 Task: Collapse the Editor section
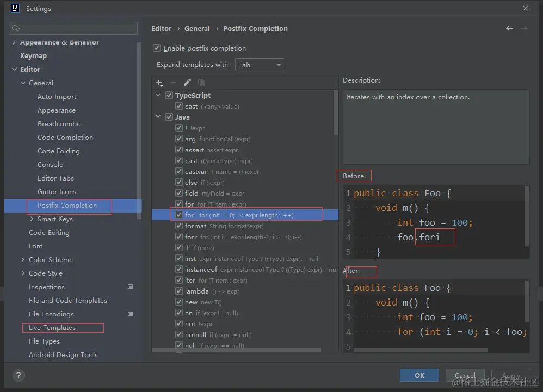14,69
